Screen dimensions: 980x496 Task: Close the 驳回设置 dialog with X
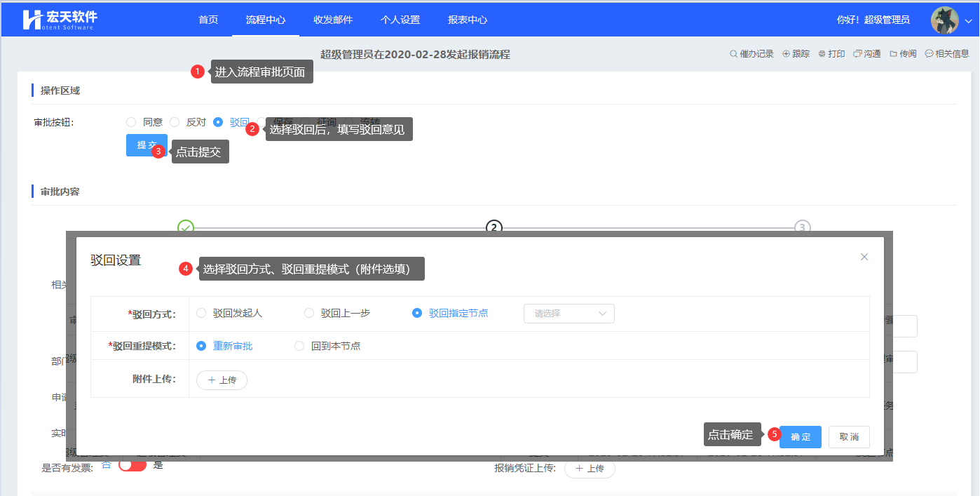(x=864, y=257)
